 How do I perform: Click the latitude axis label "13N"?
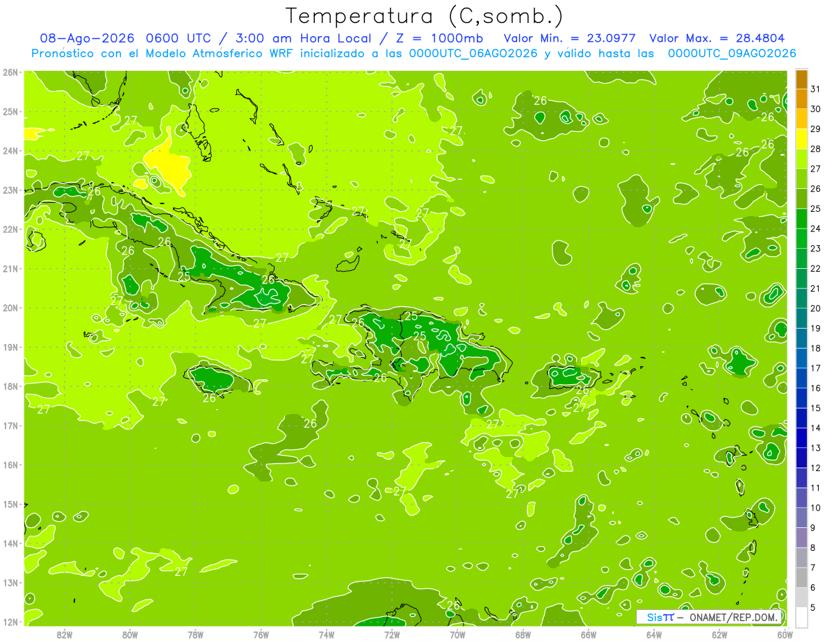pos(10,583)
